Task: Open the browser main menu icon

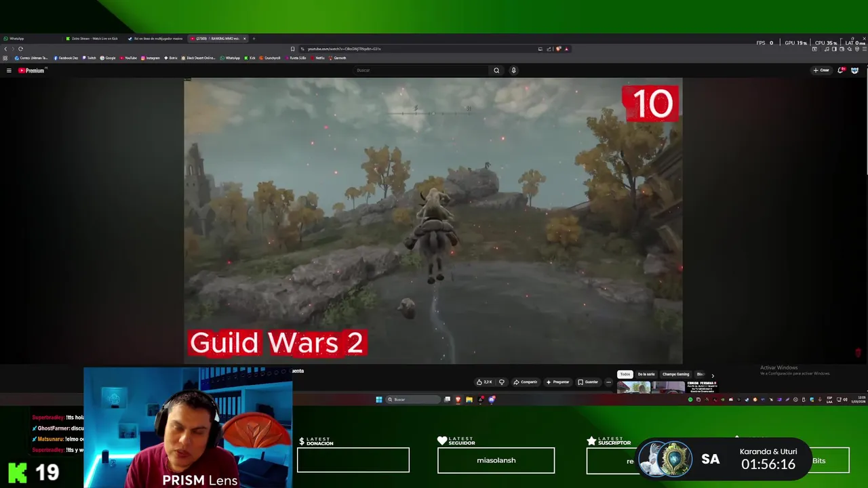Action: (x=865, y=49)
